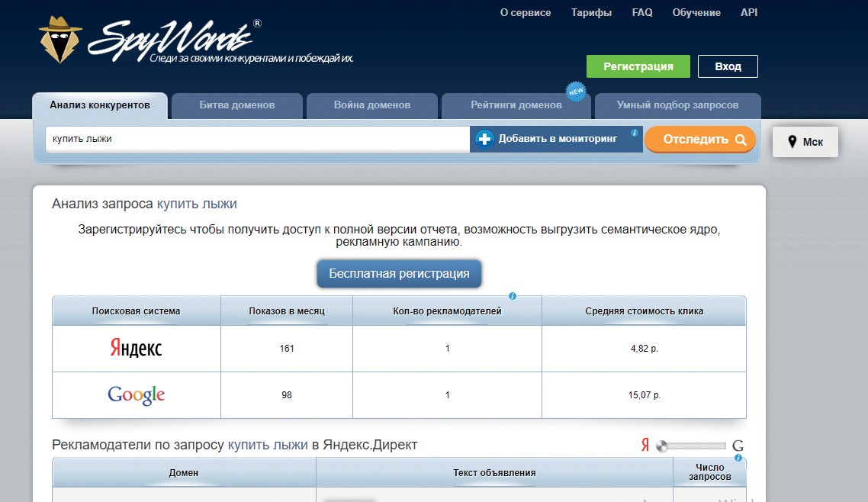Open the Рейтинги доменов tab

(x=516, y=105)
